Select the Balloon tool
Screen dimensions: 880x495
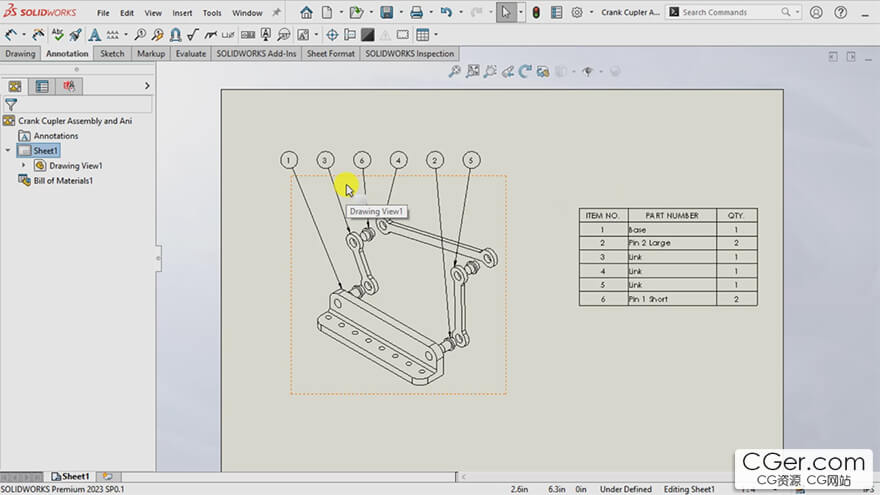[x=140, y=35]
